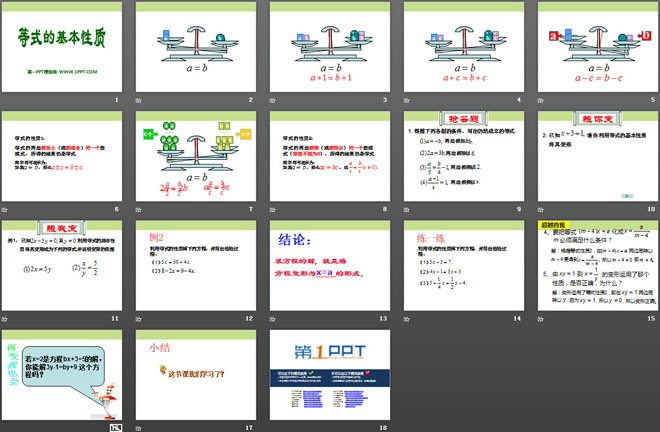Select slide 5 showing a-c=b-c
Image resolution: width=660 pixels, height=432 pixels.
[598, 47]
